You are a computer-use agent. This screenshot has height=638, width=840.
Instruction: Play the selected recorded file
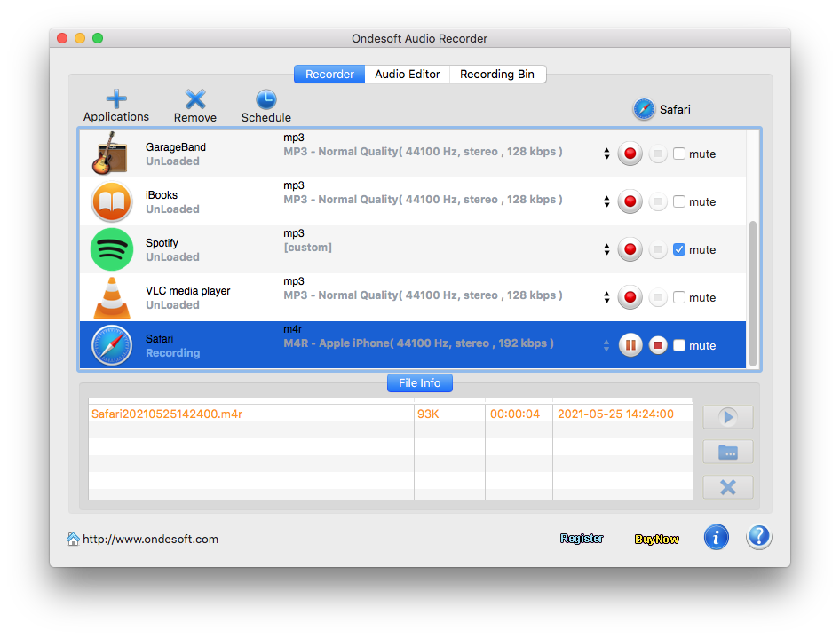(727, 417)
